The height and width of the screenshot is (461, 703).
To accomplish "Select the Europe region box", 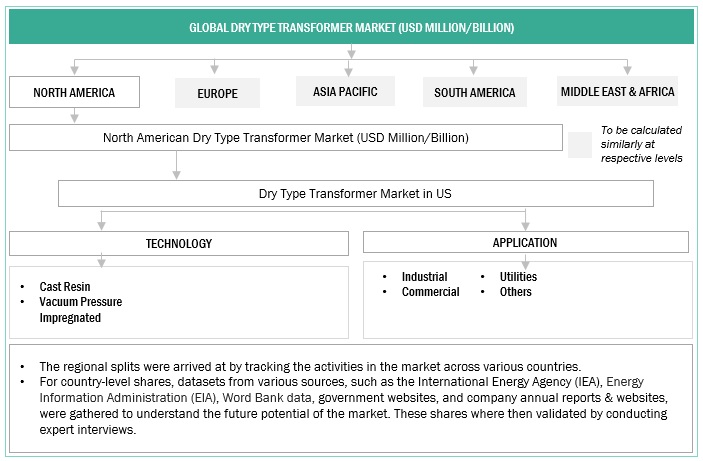I will 218,93.
